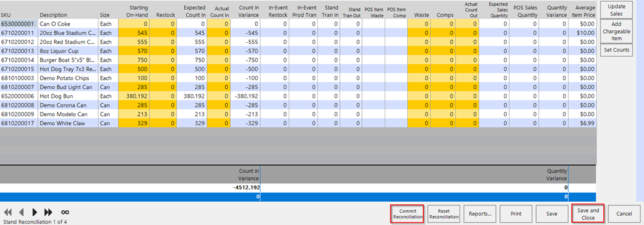Open the Reports... menu button
This screenshot has width=644, height=225.
coord(480,214)
